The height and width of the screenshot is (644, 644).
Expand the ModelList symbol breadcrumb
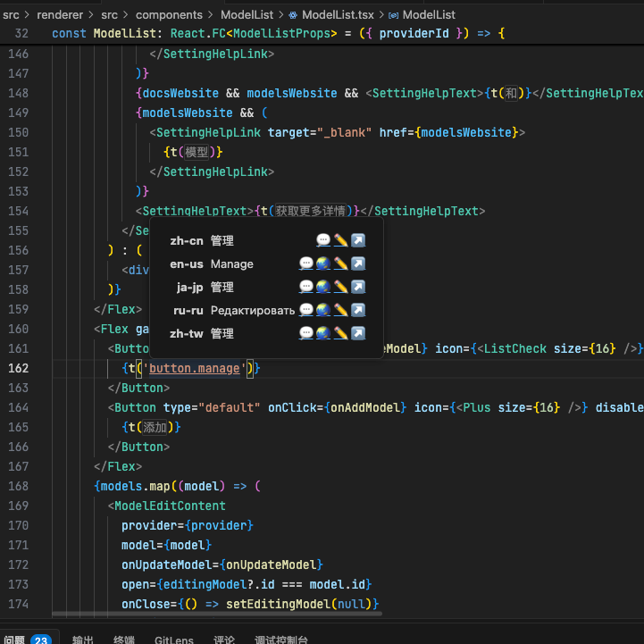[428, 15]
